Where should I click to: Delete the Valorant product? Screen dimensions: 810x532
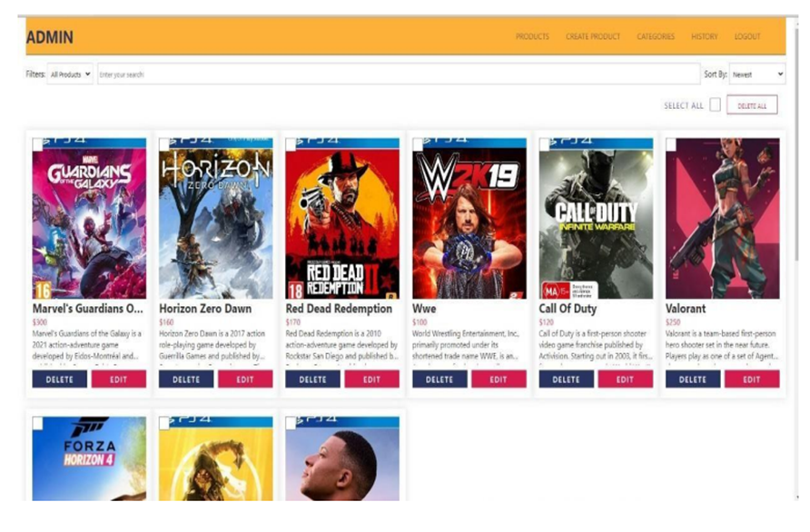[x=693, y=379]
